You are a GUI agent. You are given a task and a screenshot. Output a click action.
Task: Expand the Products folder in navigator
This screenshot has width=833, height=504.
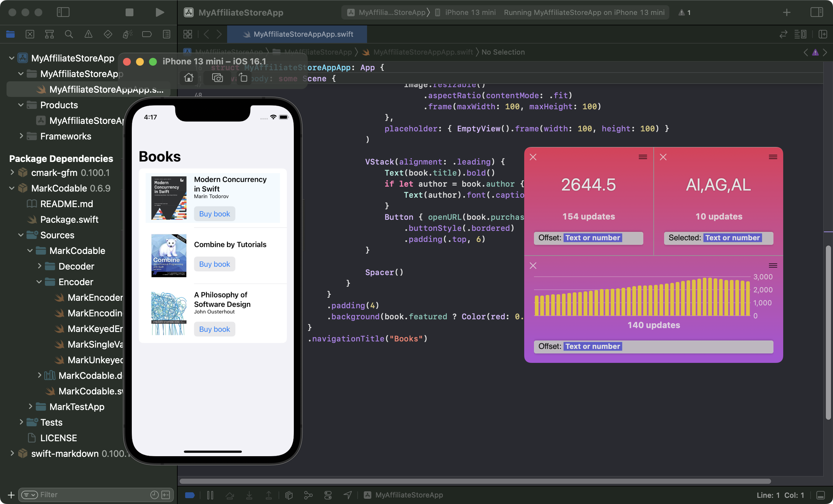(x=21, y=105)
